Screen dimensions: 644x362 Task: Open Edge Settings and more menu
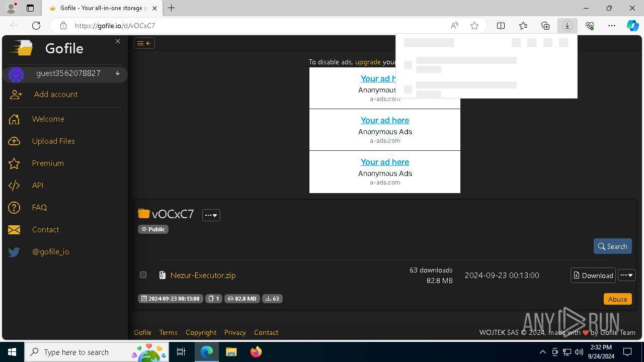pos(612,26)
